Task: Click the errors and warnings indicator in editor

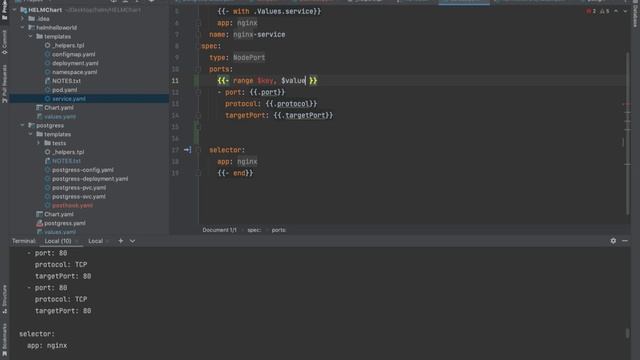Action: tap(598, 11)
